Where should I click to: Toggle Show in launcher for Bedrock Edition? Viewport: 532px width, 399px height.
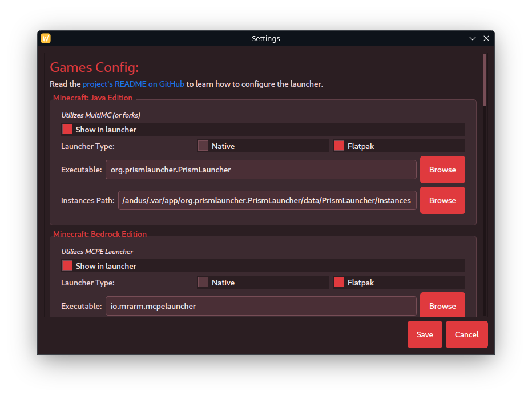pos(263,265)
